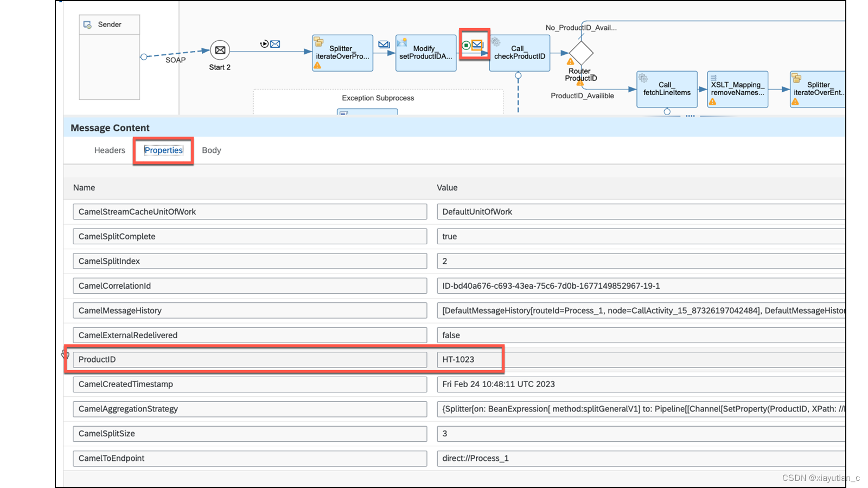Screen dimensions: 868x488
Task: Click the green circle icon before Call_checkProductID
Action: point(466,45)
